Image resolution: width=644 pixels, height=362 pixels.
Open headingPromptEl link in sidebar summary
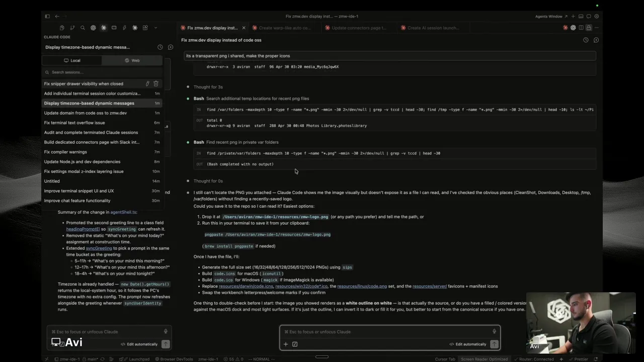(83, 229)
